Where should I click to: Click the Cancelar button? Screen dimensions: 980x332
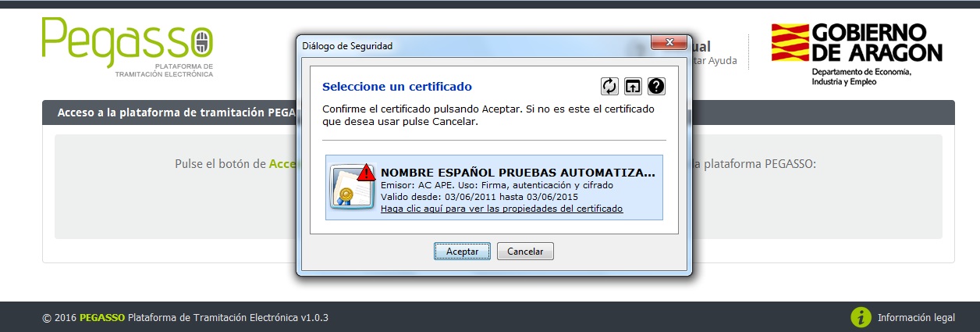525,252
